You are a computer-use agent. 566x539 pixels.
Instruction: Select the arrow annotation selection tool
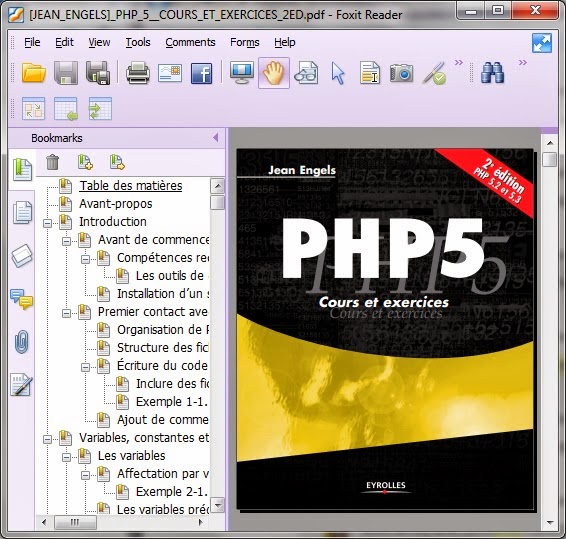[338, 74]
